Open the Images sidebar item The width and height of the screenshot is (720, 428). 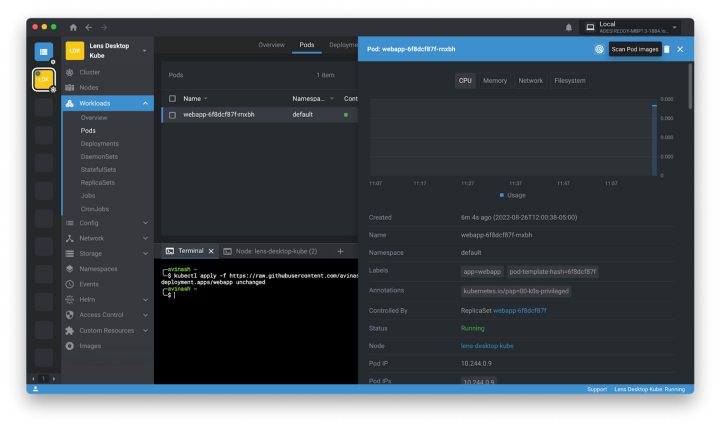(90, 346)
